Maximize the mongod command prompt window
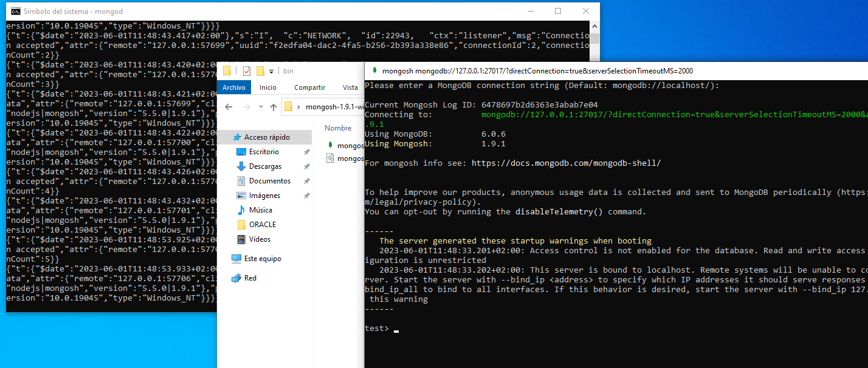Viewport: 868px width, 368px height. (x=558, y=11)
